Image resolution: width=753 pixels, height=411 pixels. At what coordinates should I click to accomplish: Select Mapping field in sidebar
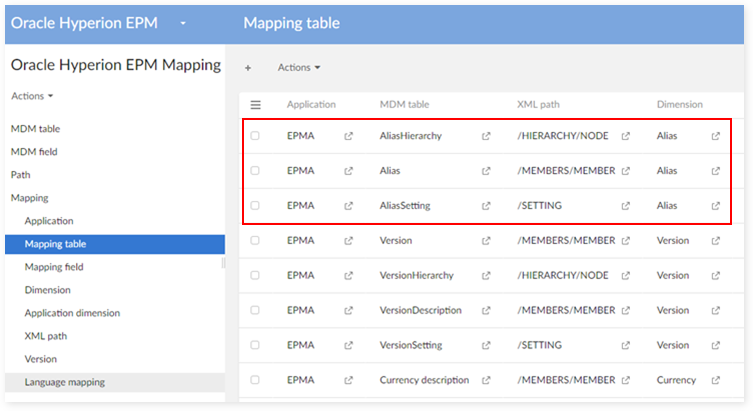coord(54,267)
